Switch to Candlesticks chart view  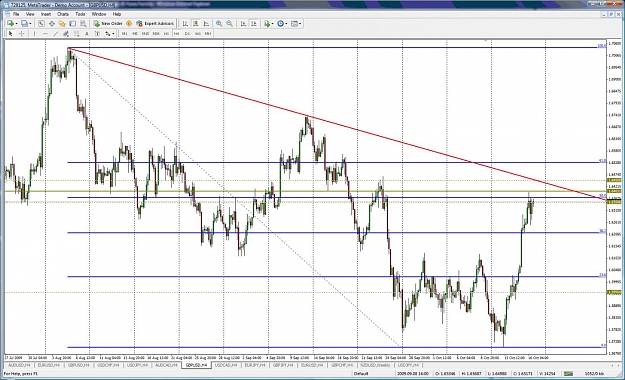196,24
